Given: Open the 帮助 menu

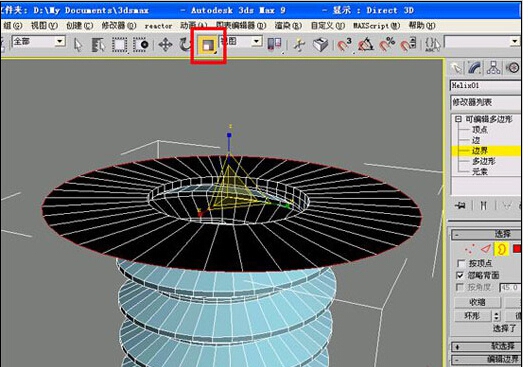Looking at the screenshot, I should [422, 26].
